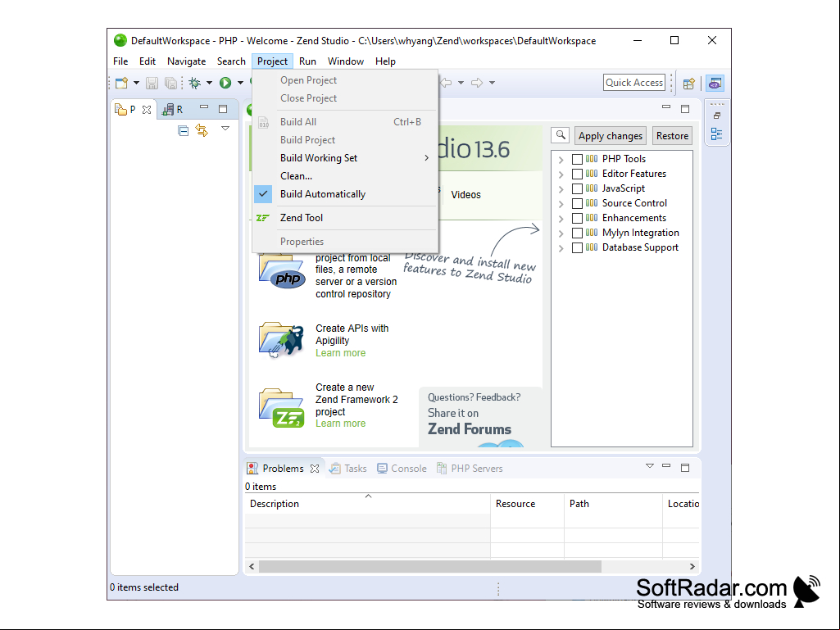The height and width of the screenshot is (630, 840).
Task: Click the magnifier search icon in features panel
Action: tap(561, 135)
